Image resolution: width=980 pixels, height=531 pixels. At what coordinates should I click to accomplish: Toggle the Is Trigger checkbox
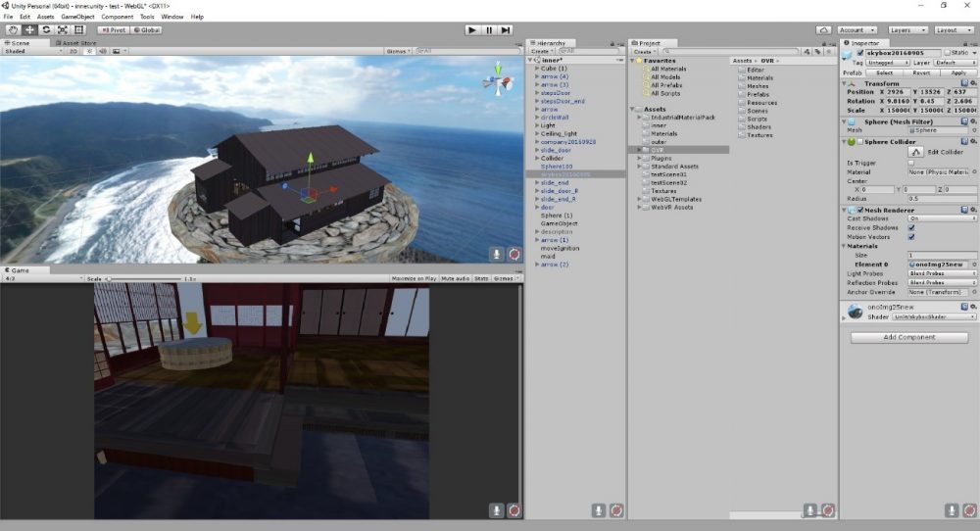tap(911, 163)
